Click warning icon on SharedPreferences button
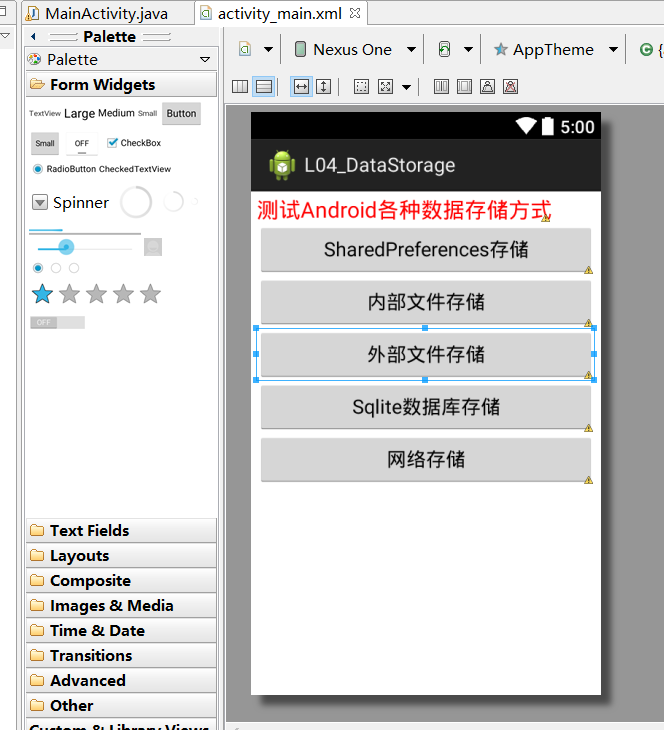Image resolution: width=664 pixels, height=730 pixels. 589,270
